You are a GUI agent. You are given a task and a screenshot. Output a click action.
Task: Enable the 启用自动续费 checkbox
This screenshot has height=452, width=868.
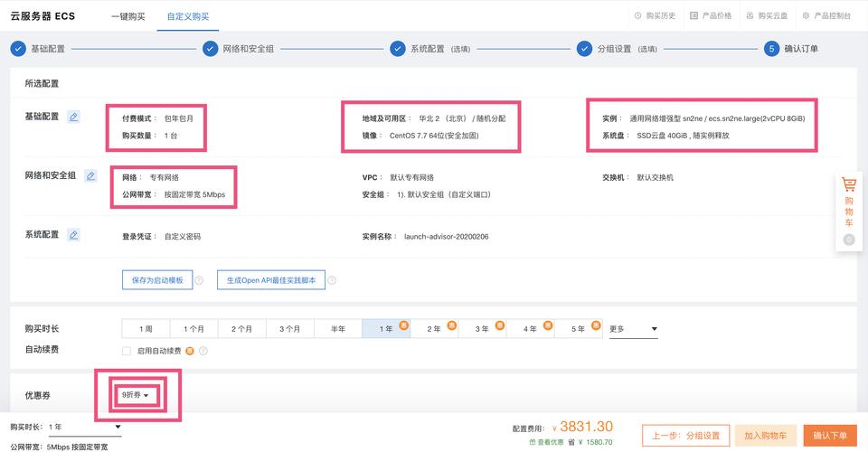point(127,351)
